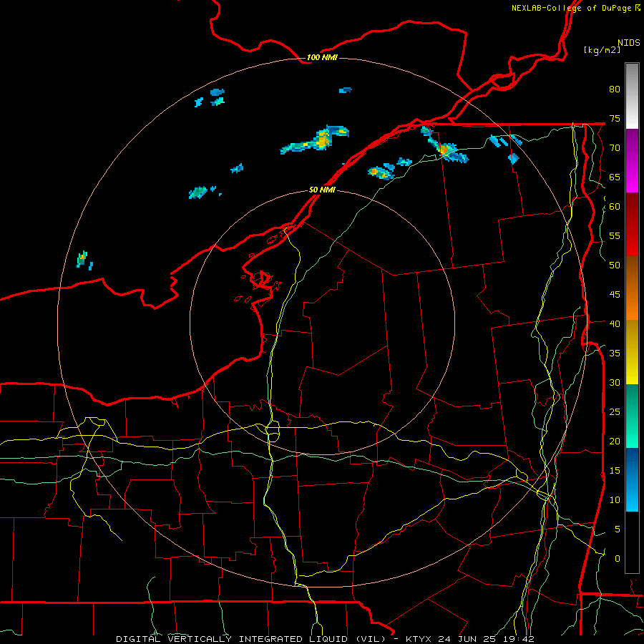Click the 50 value on the VIL scale
644x644 pixels.
[615, 265]
